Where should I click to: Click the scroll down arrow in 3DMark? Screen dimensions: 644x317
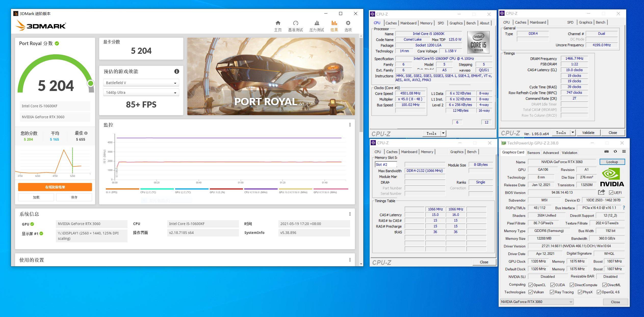click(x=361, y=264)
